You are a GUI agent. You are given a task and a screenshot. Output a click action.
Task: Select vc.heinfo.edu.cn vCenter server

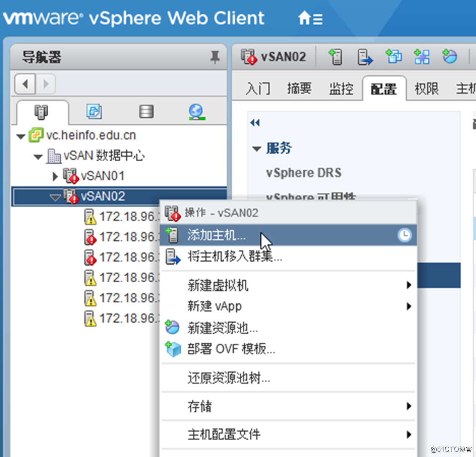point(91,135)
